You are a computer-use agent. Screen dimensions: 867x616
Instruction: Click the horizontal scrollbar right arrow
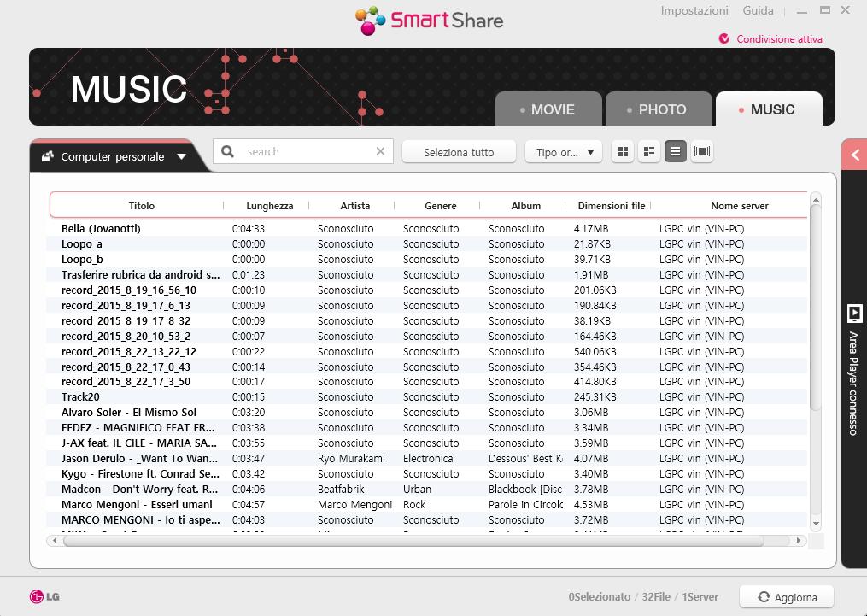[799, 540]
